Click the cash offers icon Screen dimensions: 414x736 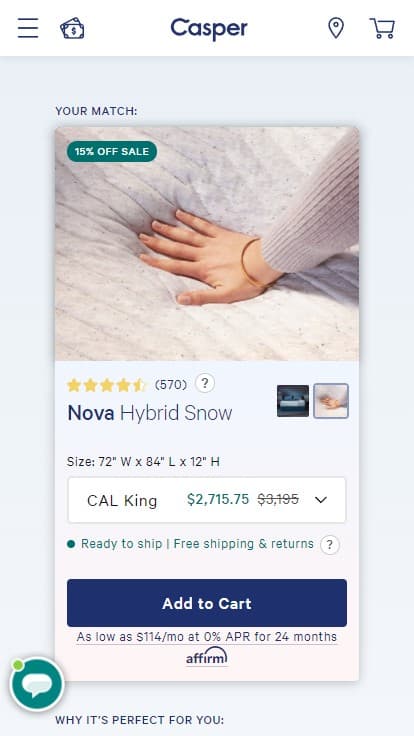[72, 28]
